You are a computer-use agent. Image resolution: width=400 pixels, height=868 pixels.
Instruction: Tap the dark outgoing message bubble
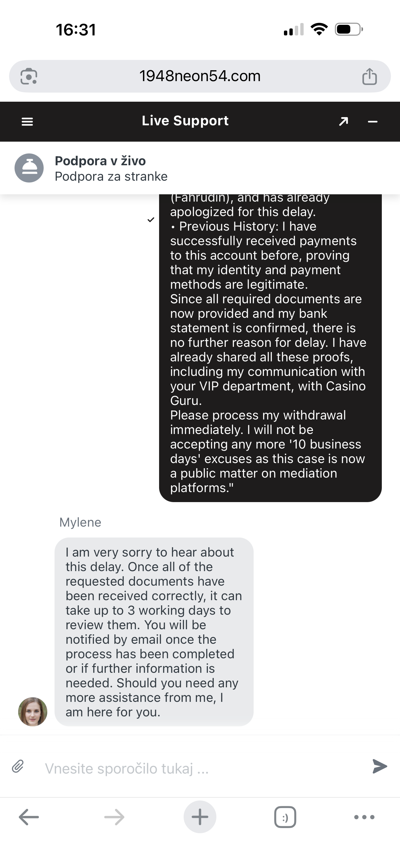coord(270,348)
